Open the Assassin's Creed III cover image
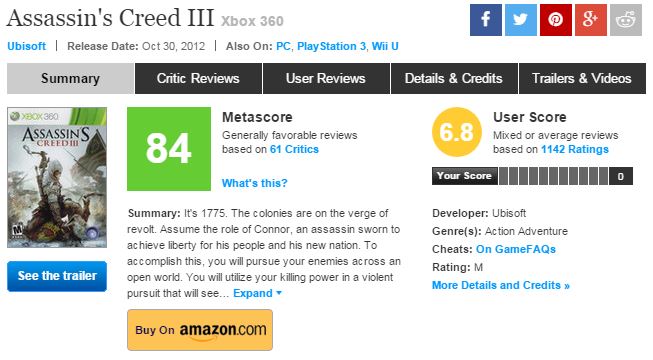 pyautogui.click(x=57, y=178)
